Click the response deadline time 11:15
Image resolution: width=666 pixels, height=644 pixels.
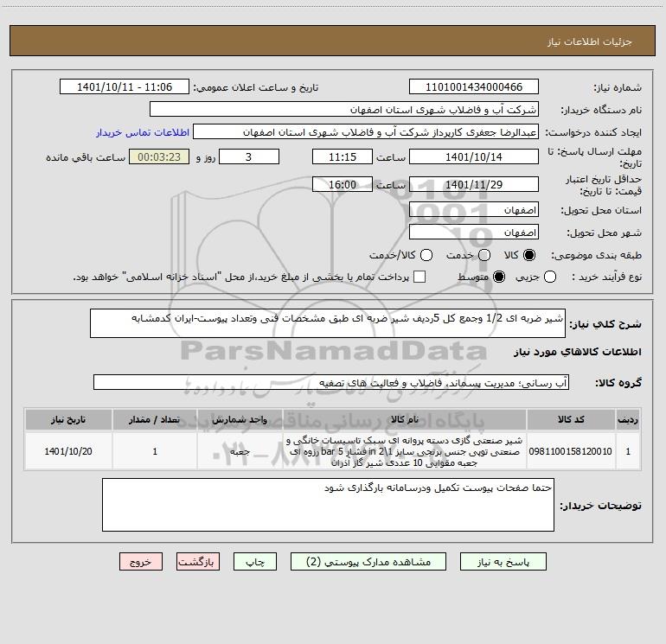pyautogui.click(x=343, y=156)
